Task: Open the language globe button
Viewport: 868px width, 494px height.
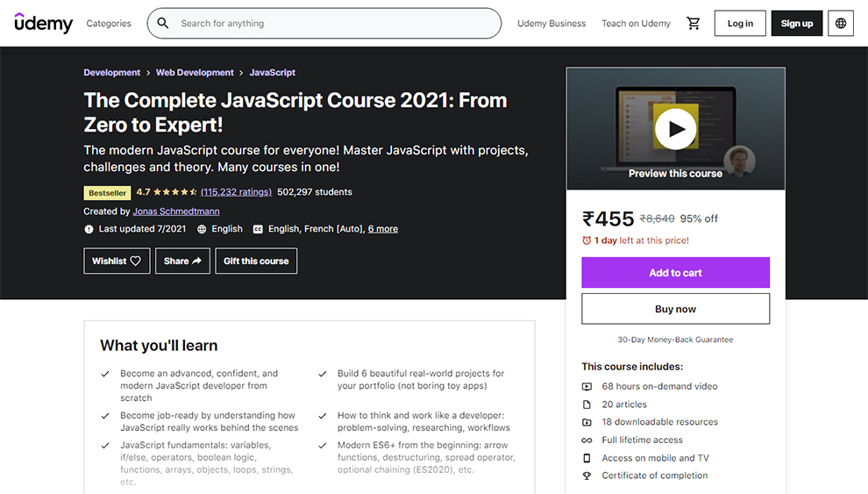Action: click(x=840, y=24)
